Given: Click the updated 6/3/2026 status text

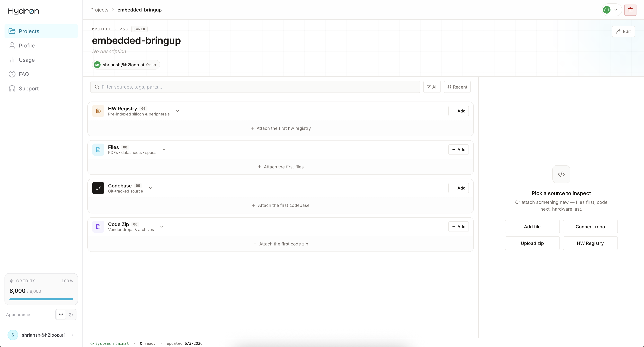Looking at the screenshot, I should pos(185,343).
